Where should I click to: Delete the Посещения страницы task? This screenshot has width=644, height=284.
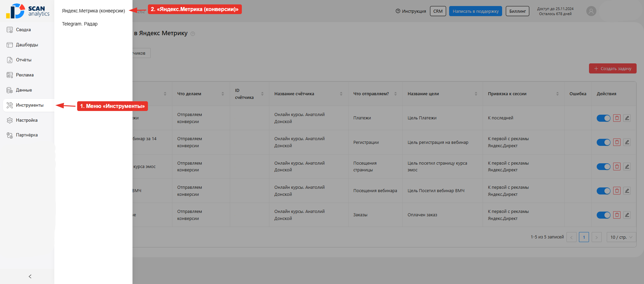point(617,167)
